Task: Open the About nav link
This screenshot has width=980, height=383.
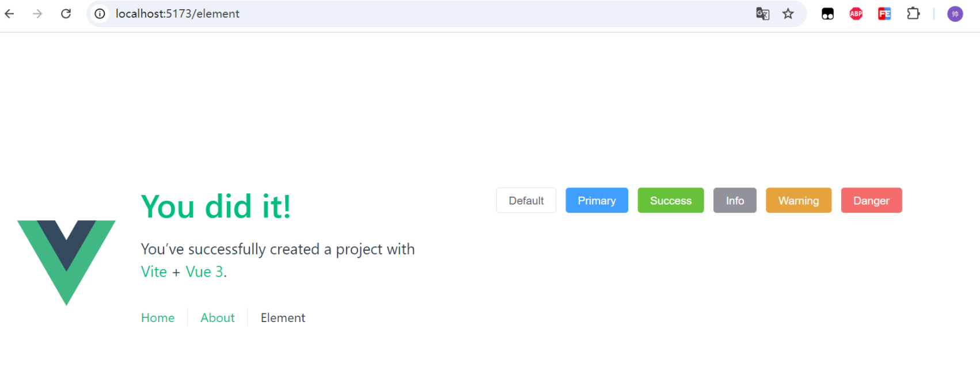Action: [x=218, y=318]
